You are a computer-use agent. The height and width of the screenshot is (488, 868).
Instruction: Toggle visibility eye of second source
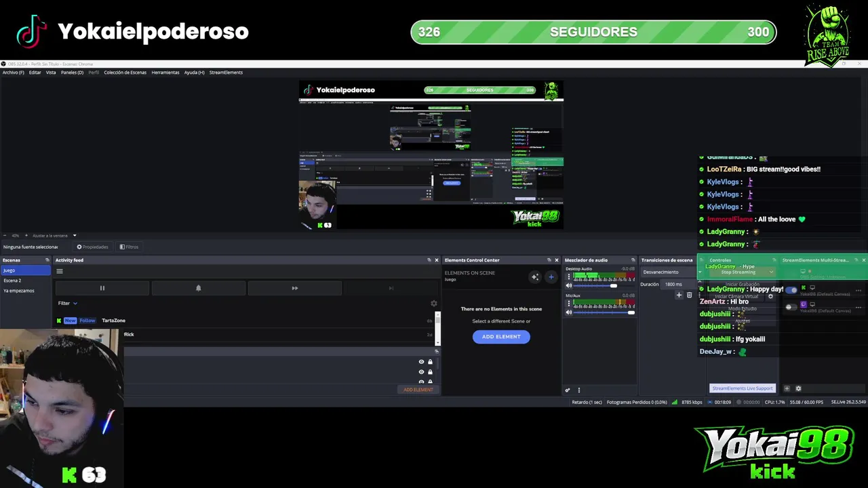tap(421, 372)
